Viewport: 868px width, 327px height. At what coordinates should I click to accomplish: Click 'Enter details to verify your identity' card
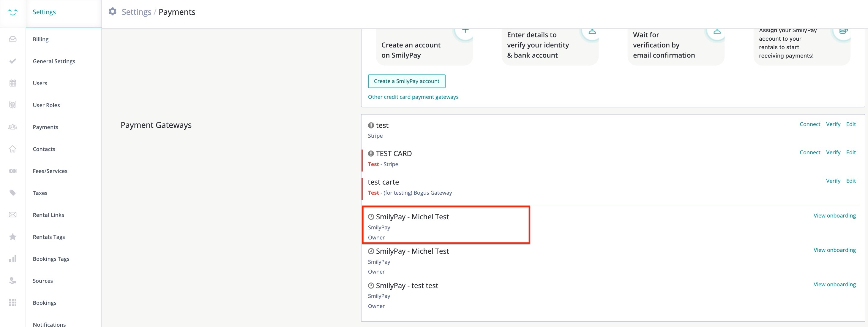(550, 47)
